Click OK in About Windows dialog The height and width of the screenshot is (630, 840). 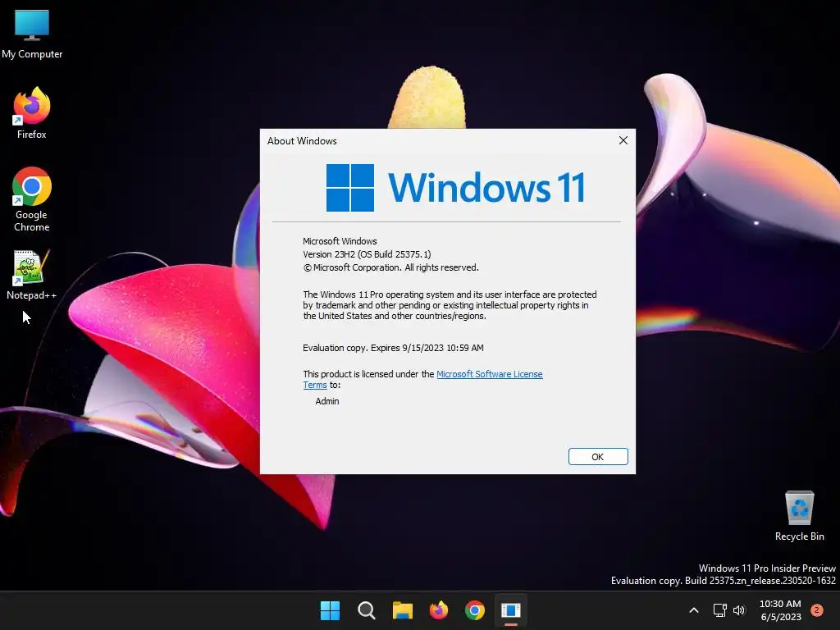[x=598, y=456]
